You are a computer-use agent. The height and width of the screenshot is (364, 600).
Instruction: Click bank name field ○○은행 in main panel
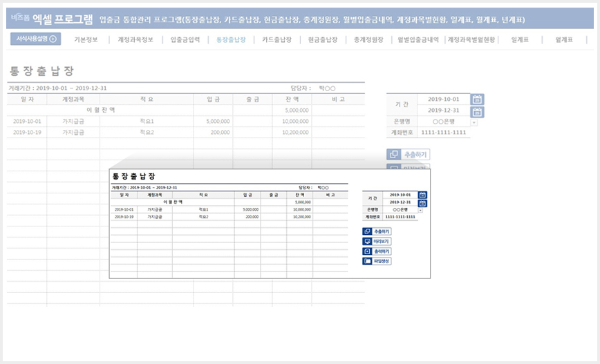pyautogui.click(x=444, y=121)
